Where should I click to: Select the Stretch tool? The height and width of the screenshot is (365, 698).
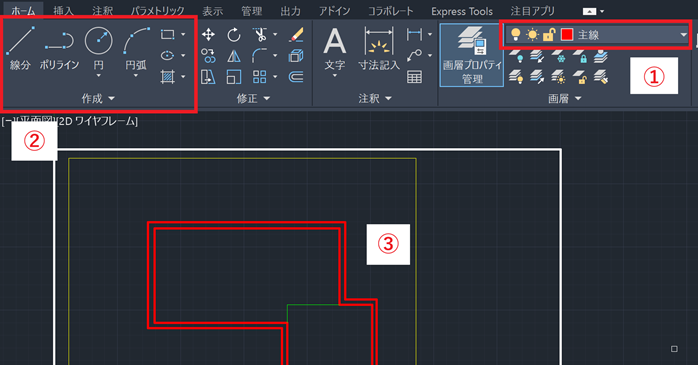(208, 77)
